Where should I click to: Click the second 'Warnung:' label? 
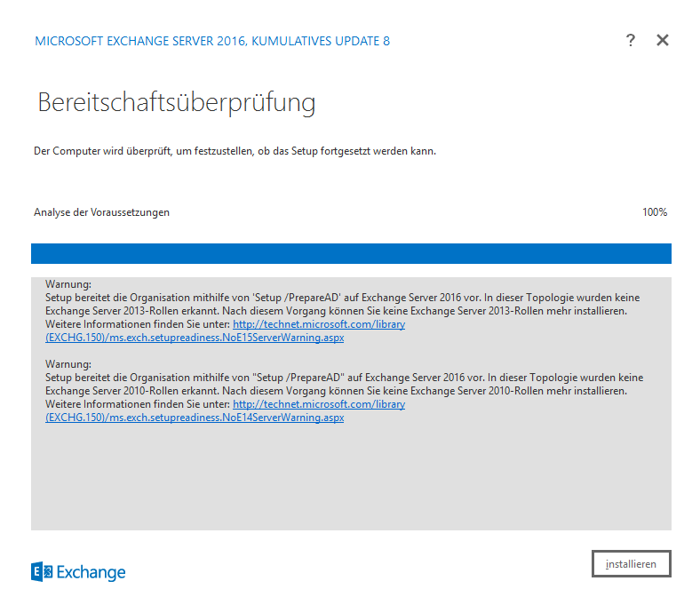(x=68, y=364)
